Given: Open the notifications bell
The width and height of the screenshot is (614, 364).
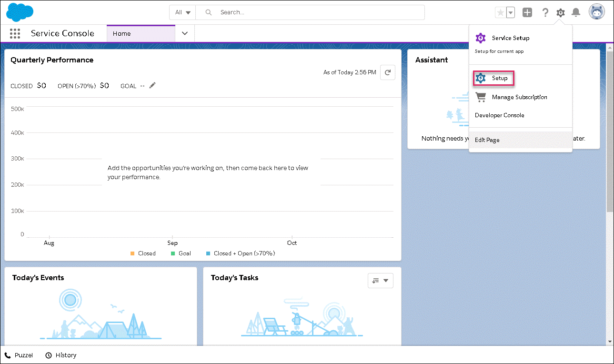Looking at the screenshot, I should tap(576, 13).
